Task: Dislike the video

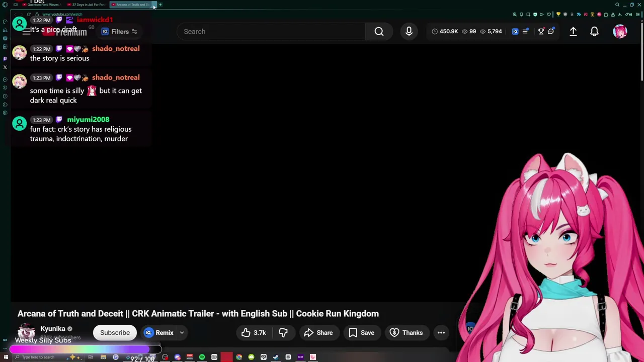Action: coord(283,333)
